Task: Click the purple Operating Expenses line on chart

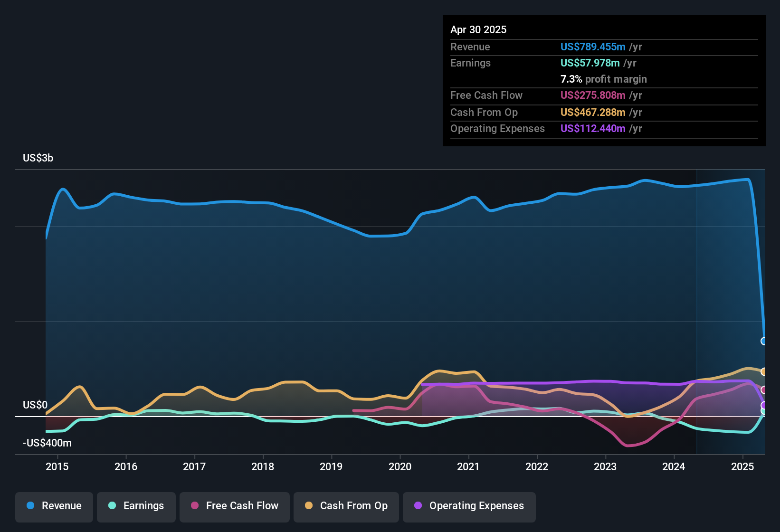Action: 570,383
